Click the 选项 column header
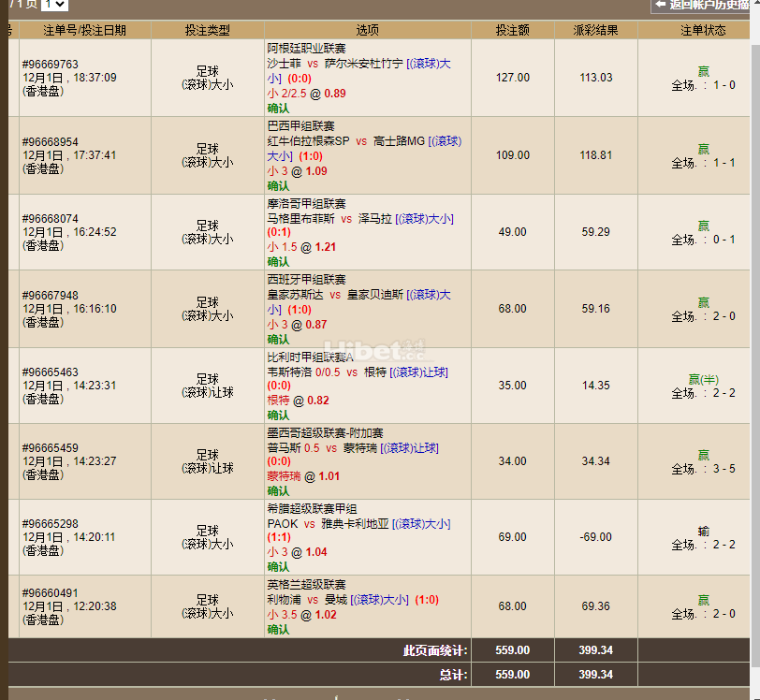This screenshot has width=760, height=700. pyautogui.click(x=368, y=30)
